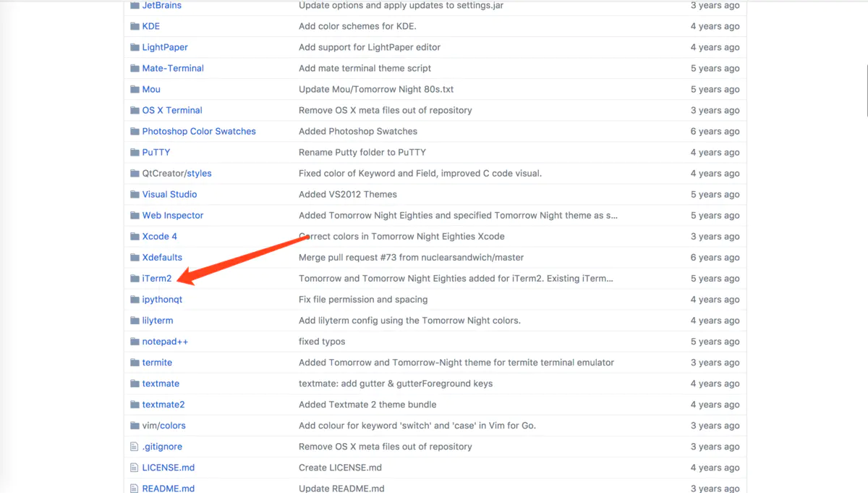Viewport: 868px width, 493px height.
Task: Open the notepad++ folder
Action: point(165,341)
